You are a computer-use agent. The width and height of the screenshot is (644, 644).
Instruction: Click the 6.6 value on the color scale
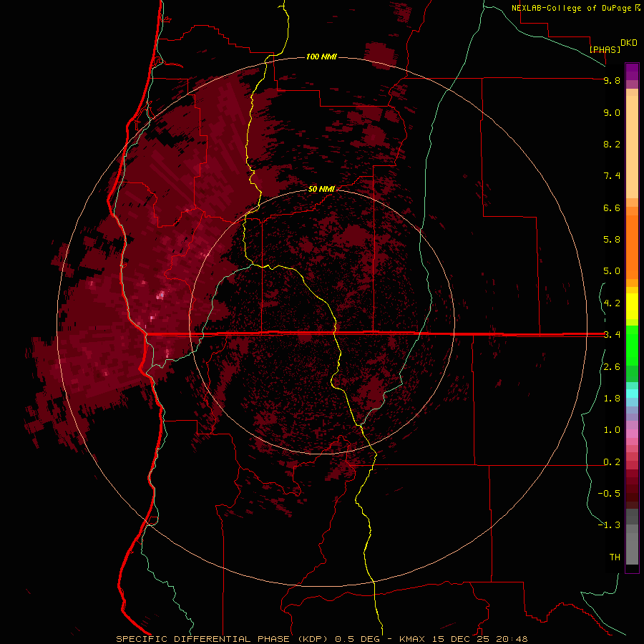click(x=612, y=208)
